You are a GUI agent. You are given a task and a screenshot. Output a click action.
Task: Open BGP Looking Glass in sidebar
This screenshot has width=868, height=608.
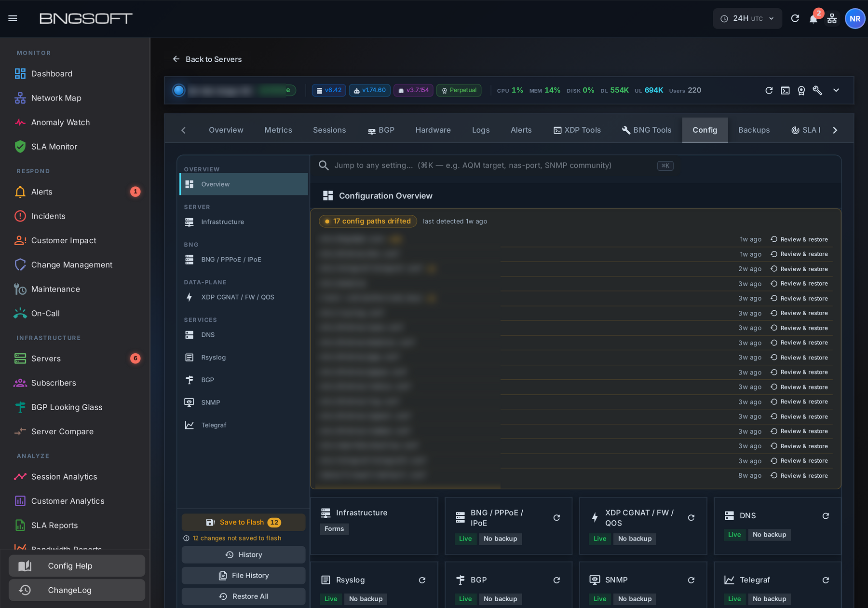75,407
